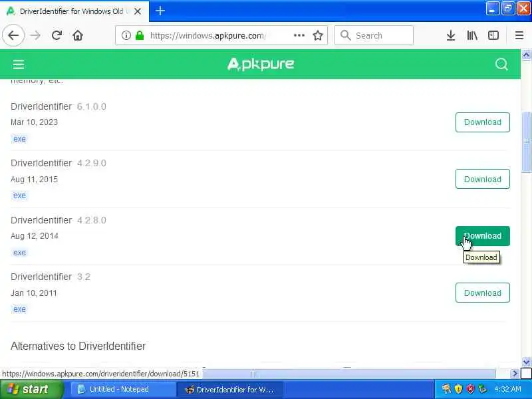Click the date Aug 12, 2014
532x399 pixels.
tap(35, 236)
